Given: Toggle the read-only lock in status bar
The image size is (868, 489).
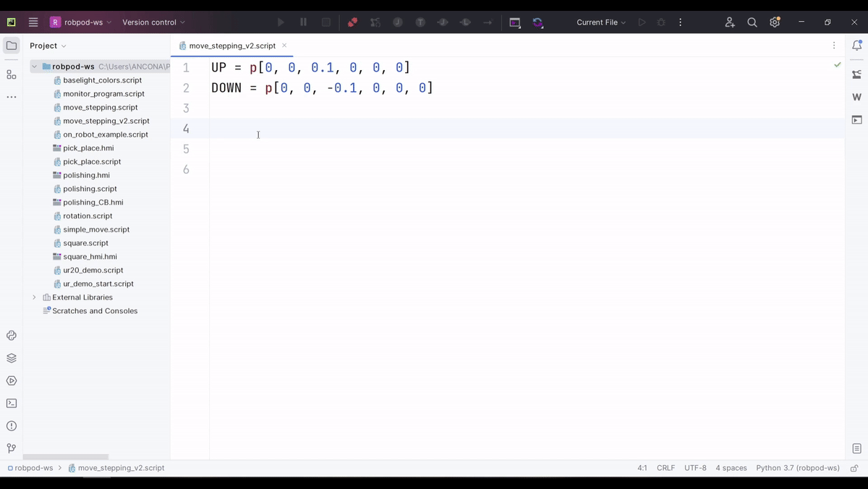Looking at the screenshot, I should [854, 468].
